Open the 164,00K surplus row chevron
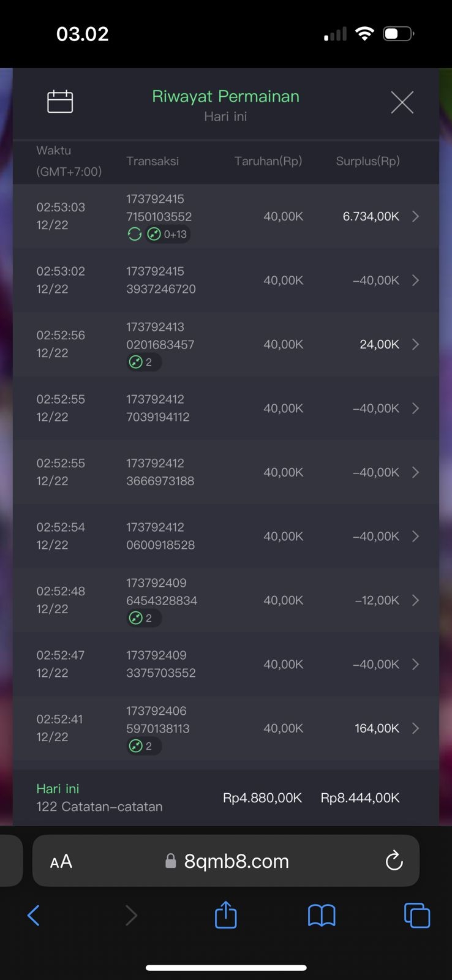 415,728
